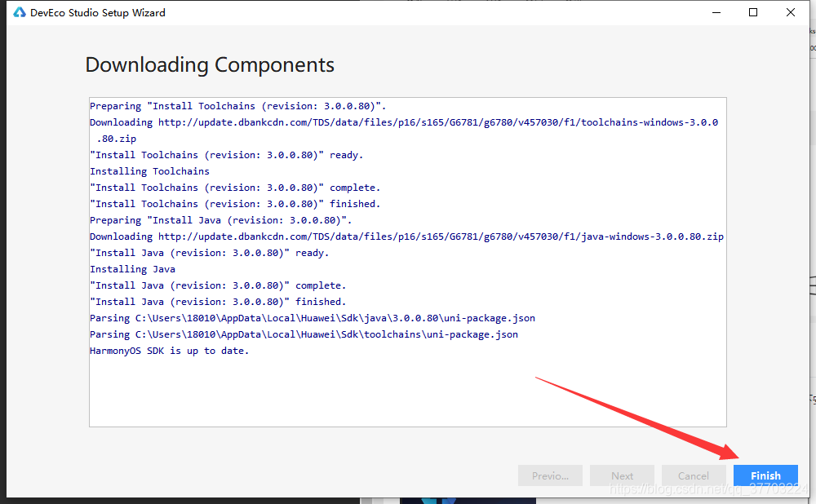Click the '"Install Java" complete.' log line
816x504 pixels.
(218, 285)
